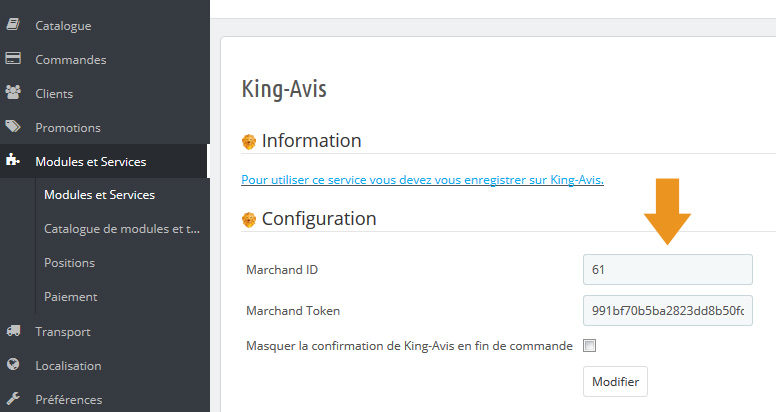Select the Paiement submenu item
The height and width of the screenshot is (412, 776).
(x=71, y=297)
